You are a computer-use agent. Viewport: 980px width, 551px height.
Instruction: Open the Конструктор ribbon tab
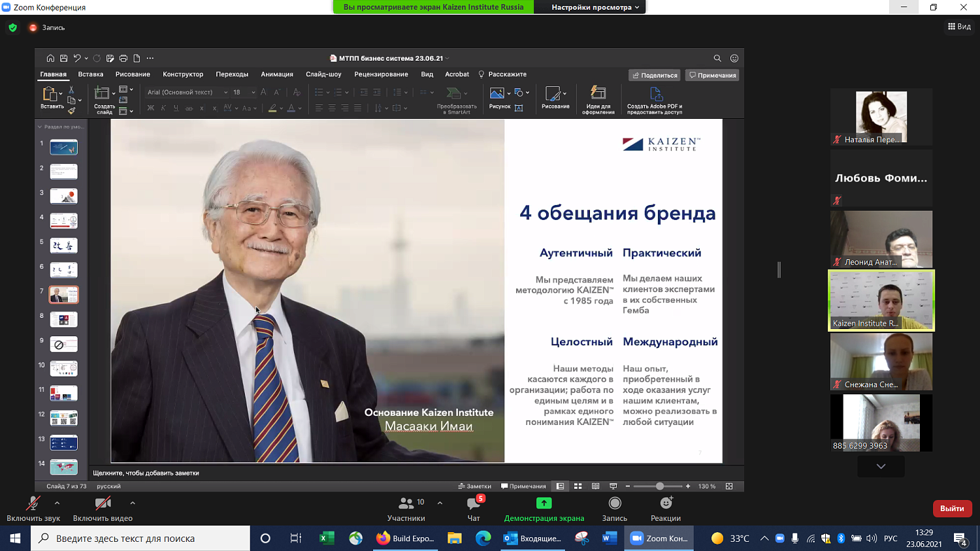point(183,74)
